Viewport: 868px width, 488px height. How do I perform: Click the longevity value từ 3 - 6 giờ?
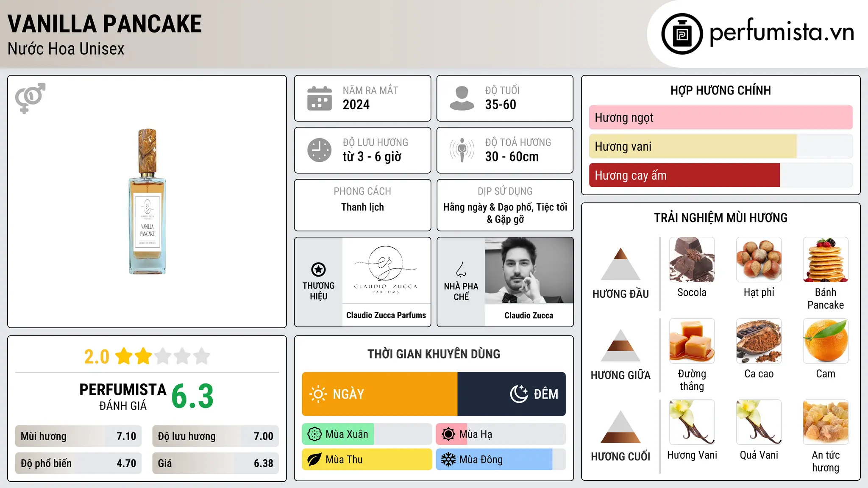click(x=372, y=157)
